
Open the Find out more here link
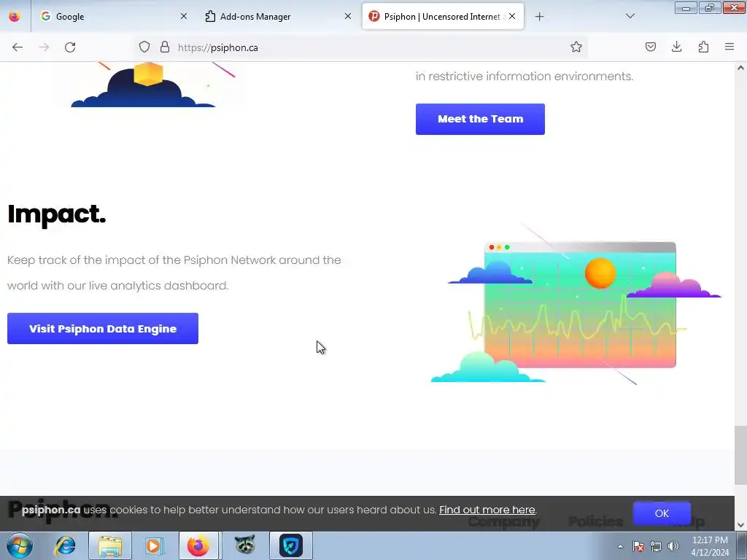[x=487, y=510]
